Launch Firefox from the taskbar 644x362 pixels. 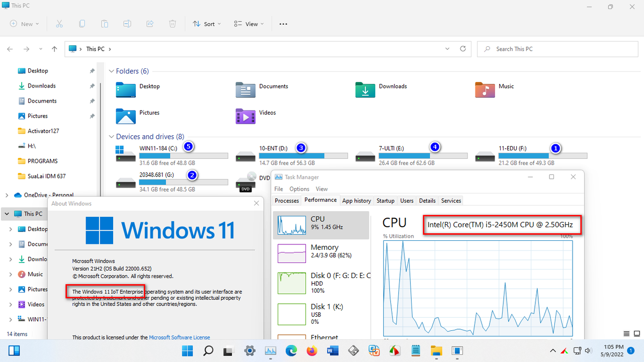[x=312, y=350]
